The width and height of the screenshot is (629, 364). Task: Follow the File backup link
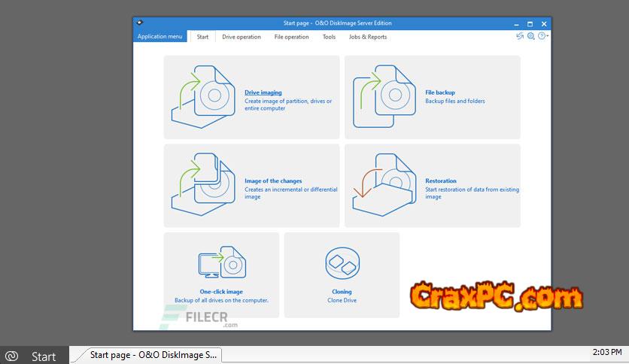(x=440, y=93)
